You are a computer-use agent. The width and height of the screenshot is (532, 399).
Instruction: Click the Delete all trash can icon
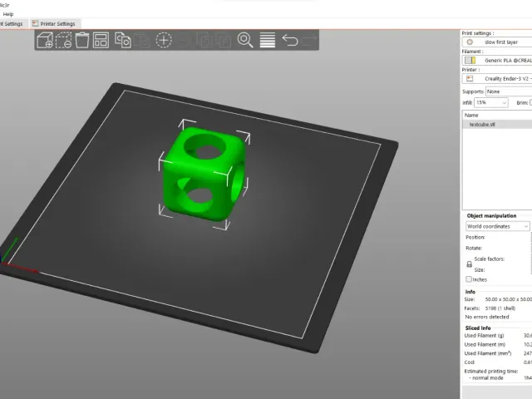click(81, 40)
